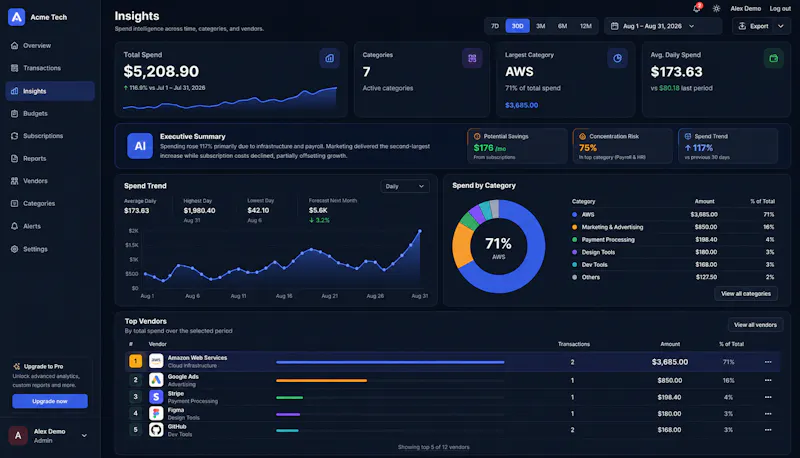Viewport: 800px width, 458px height.
Task: Open more options for Amazon Web Services row
Action: [x=768, y=362]
